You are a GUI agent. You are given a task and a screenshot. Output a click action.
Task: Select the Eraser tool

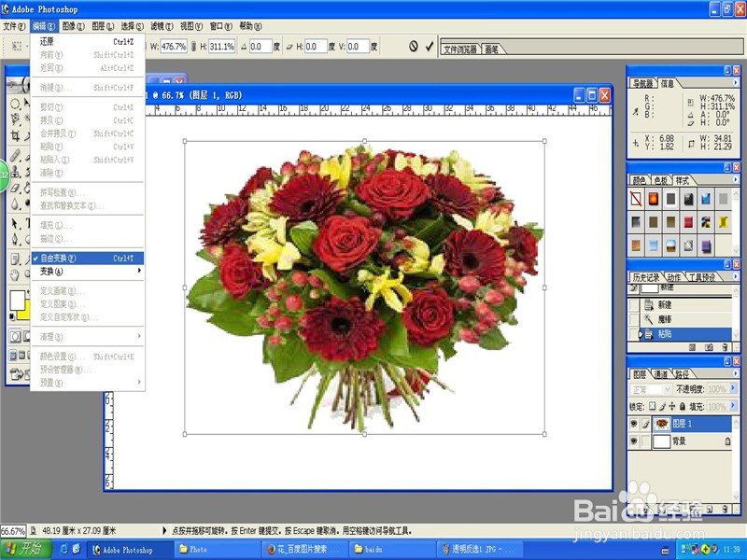tap(15, 188)
